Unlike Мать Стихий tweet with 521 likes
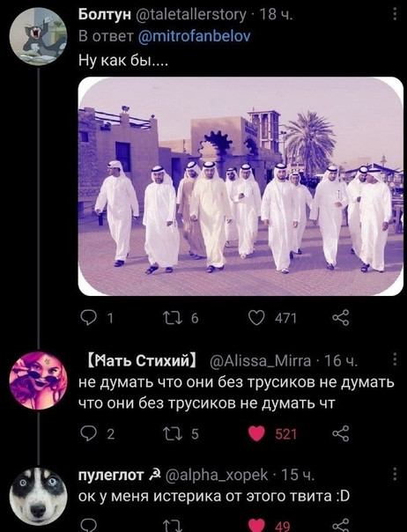This screenshot has height=532, width=407. point(256,433)
